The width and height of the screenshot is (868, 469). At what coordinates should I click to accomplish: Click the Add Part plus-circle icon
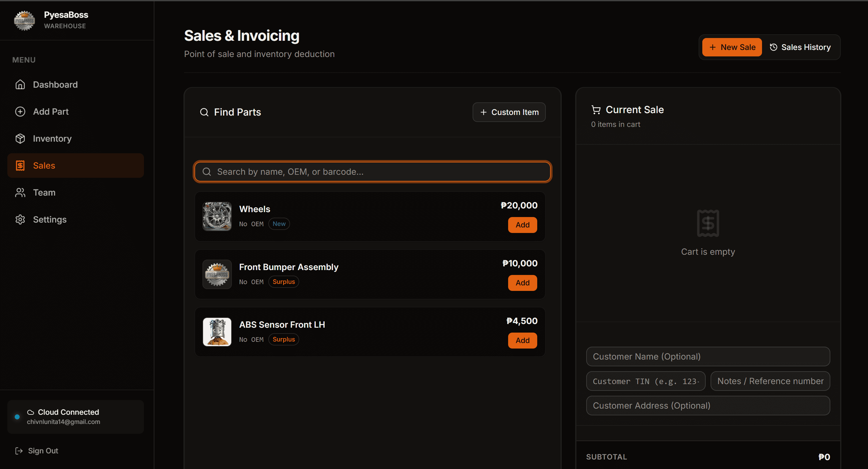(x=20, y=112)
